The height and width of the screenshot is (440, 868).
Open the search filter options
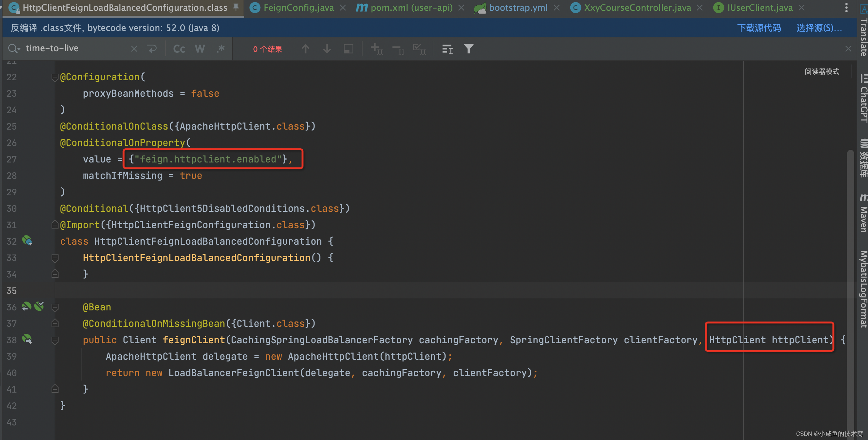(x=469, y=49)
